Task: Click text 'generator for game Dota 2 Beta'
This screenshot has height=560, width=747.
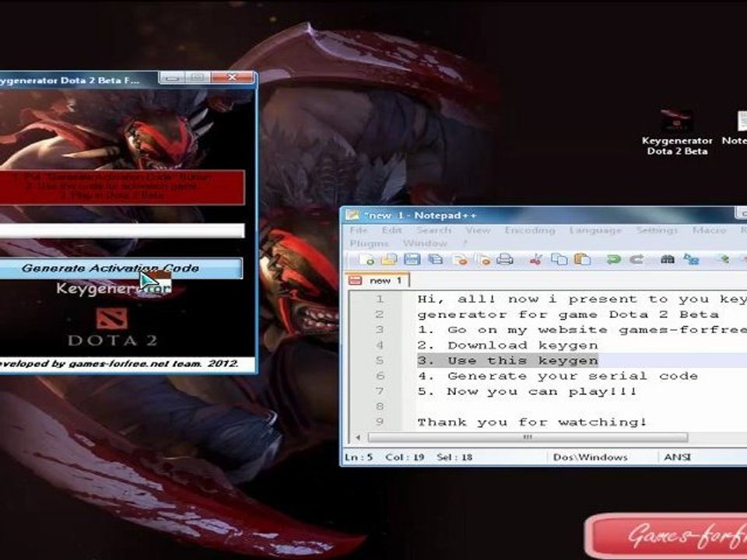Action: click(568, 315)
